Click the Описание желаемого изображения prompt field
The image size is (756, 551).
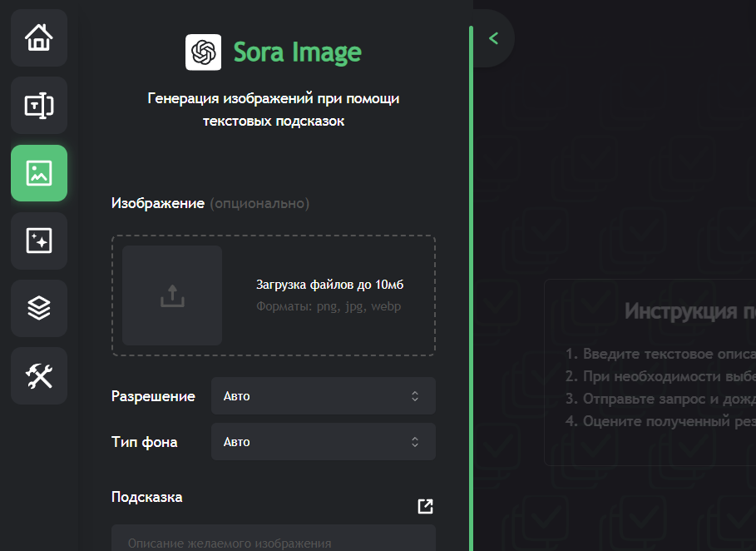click(274, 539)
